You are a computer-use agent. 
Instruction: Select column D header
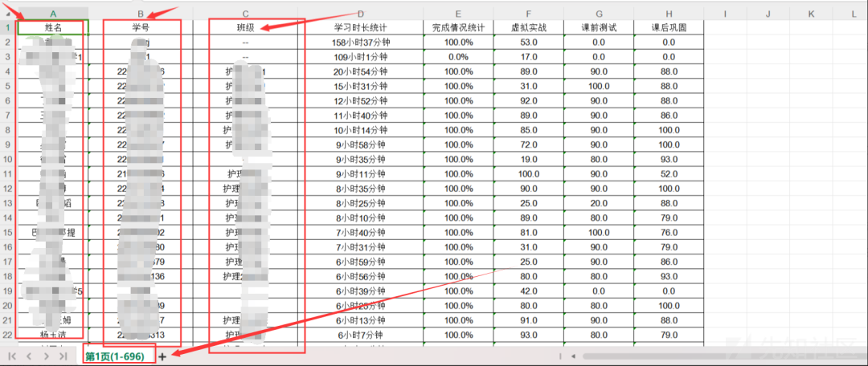tap(360, 14)
